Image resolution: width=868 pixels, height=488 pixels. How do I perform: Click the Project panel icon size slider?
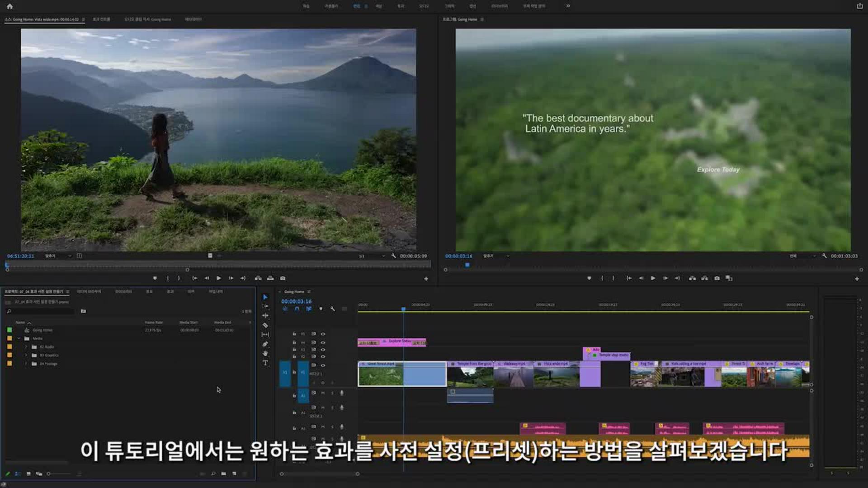[49, 474]
